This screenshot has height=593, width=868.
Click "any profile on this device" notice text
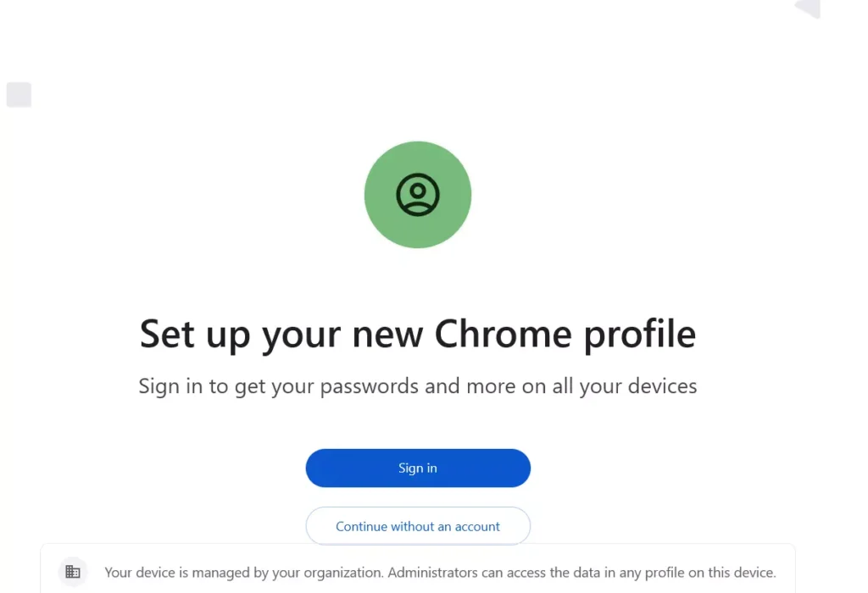[695, 573]
